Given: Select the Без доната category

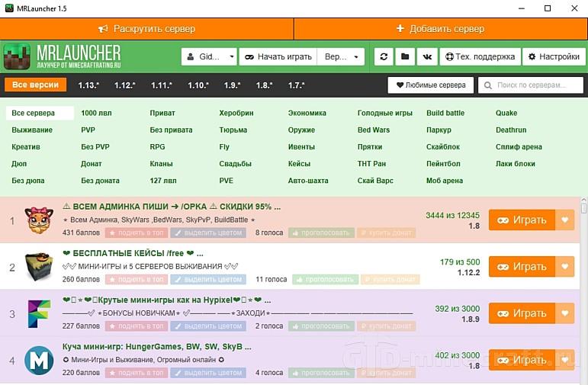Looking at the screenshot, I should (100, 181).
